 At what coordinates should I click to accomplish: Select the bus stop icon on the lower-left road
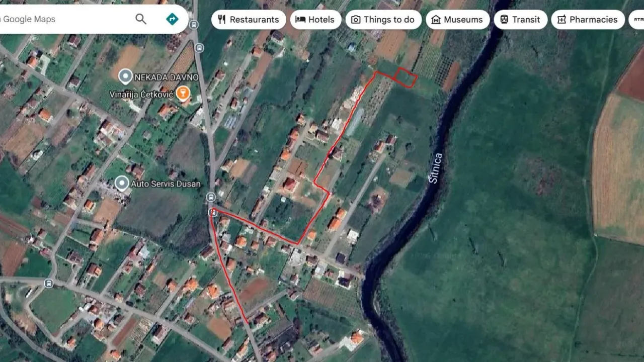tap(48, 284)
